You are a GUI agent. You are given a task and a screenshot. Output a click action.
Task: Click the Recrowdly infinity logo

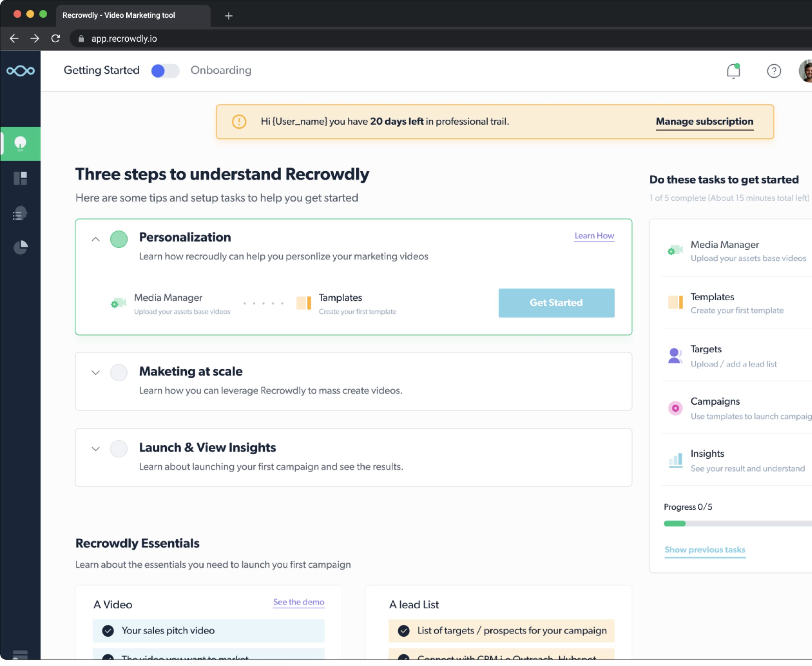click(x=20, y=71)
